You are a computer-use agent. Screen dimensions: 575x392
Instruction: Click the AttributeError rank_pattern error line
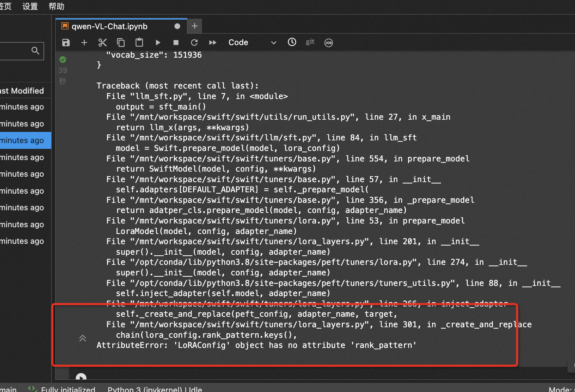256,345
